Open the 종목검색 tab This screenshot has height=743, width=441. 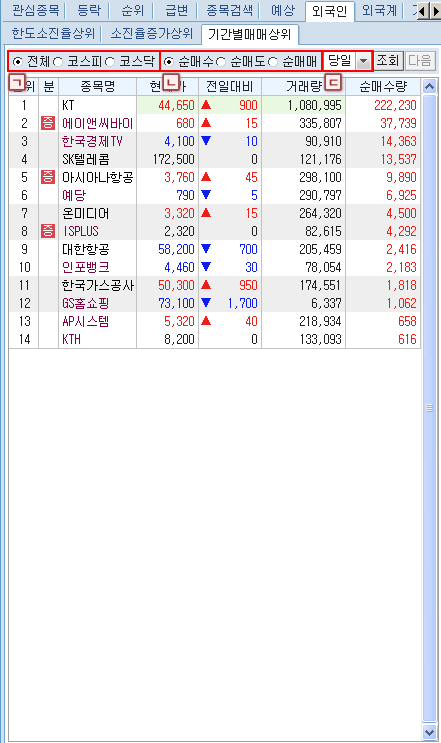[230, 10]
